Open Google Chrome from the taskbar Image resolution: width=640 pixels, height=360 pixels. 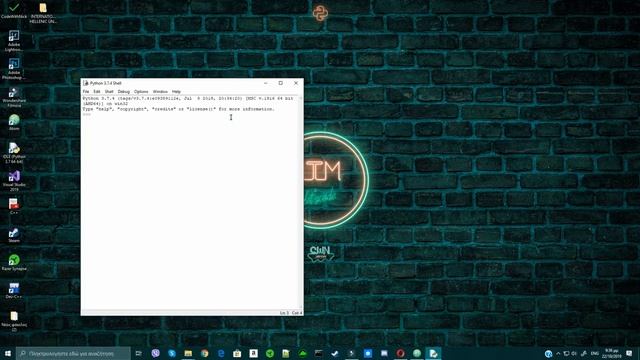tap(204, 353)
